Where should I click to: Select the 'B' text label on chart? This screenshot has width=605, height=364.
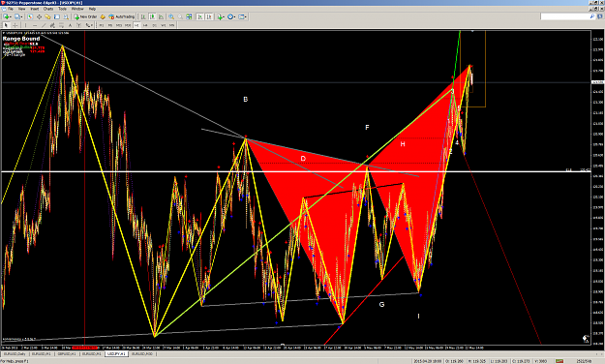click(246, 99)
